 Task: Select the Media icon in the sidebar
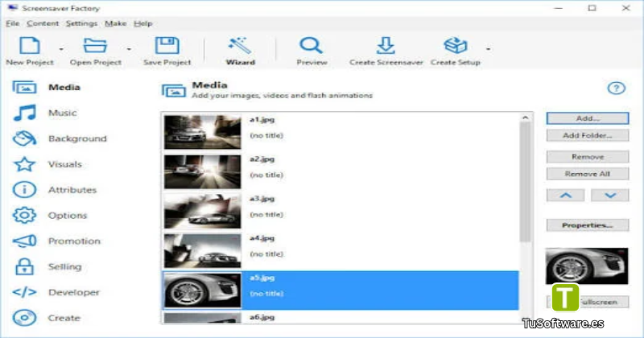[x=24, y=88]
